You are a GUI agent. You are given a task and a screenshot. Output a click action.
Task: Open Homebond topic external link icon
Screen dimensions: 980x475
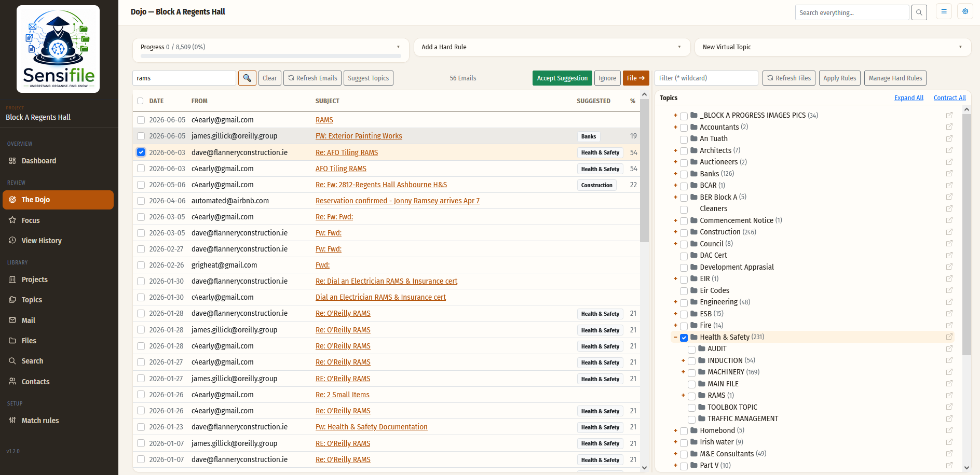pyautogui.click(x=949, y=430)
